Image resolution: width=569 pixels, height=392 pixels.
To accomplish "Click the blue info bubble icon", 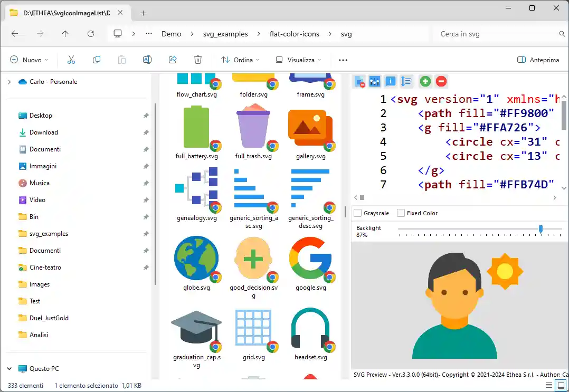I will [x=391, y=81].
